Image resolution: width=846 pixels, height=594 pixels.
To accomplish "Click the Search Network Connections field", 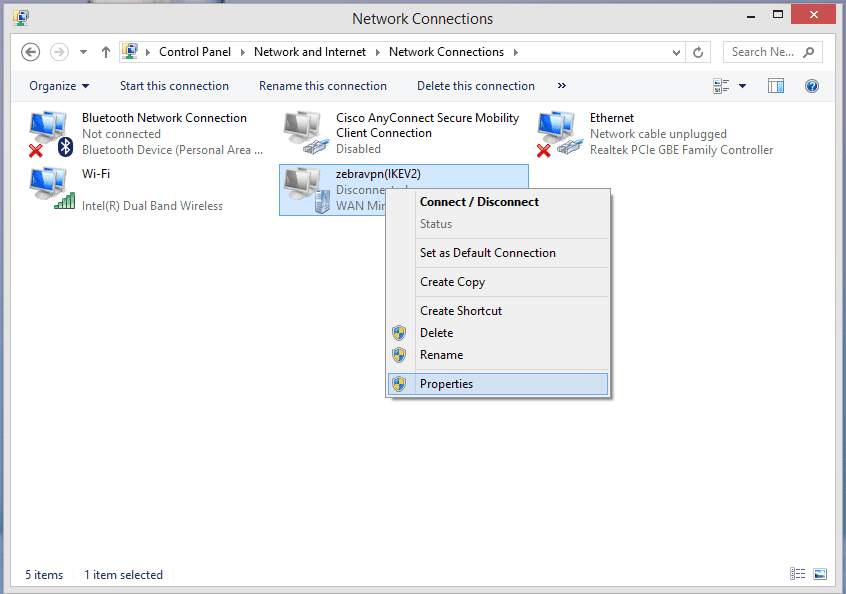I will pos(773,52).
